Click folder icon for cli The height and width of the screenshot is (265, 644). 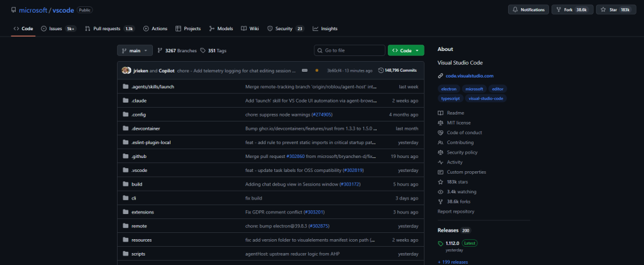pos(126,198)
